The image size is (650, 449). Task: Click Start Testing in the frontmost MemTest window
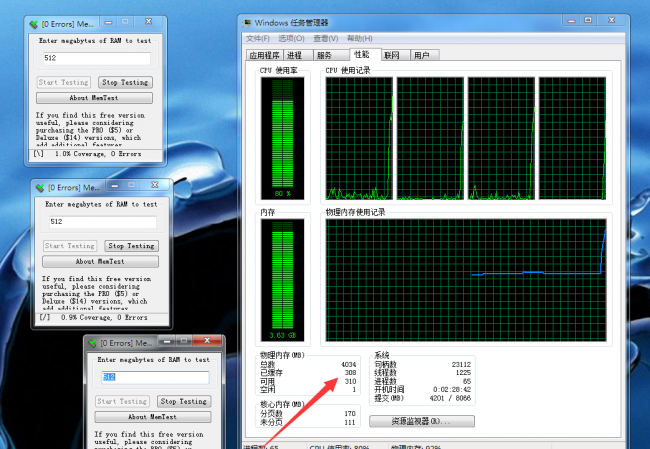pyautogui.click(x=122, y=401)
